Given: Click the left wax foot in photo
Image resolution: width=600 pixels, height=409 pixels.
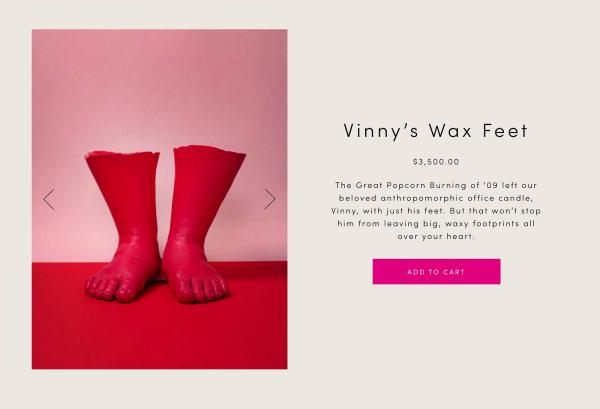Looking at the screenshot, I should (123, 226).
